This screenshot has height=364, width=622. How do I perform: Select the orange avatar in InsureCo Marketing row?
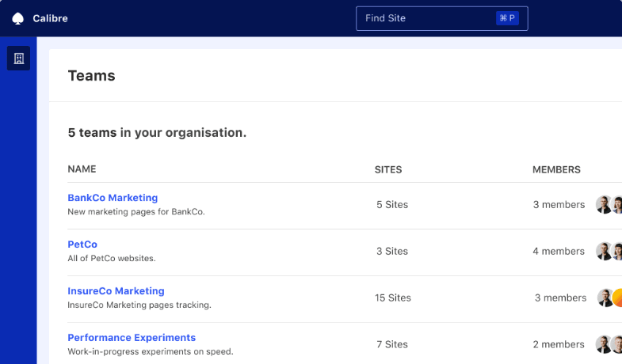618,298
